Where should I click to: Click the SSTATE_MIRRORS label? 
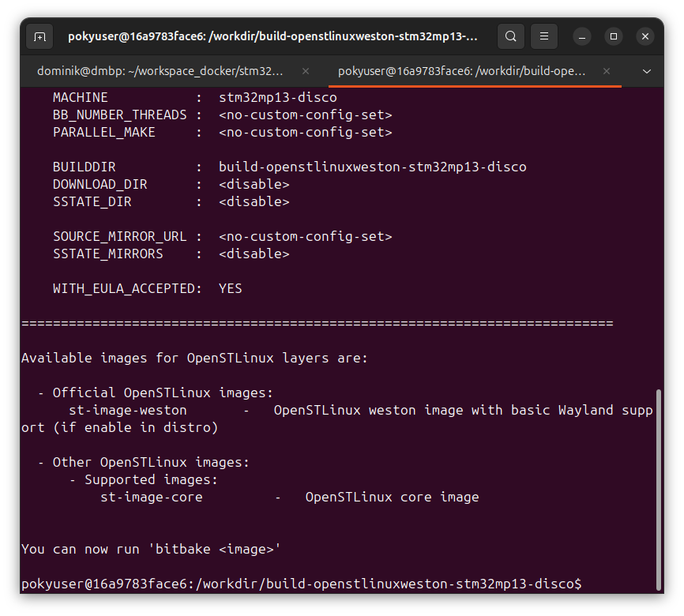pyautogui.click(x=107, y=254)
